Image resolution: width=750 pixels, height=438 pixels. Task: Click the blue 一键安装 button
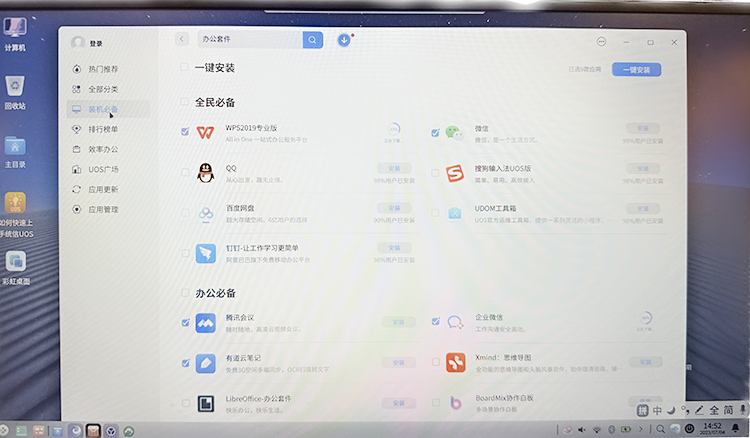[x=637, y=70]
